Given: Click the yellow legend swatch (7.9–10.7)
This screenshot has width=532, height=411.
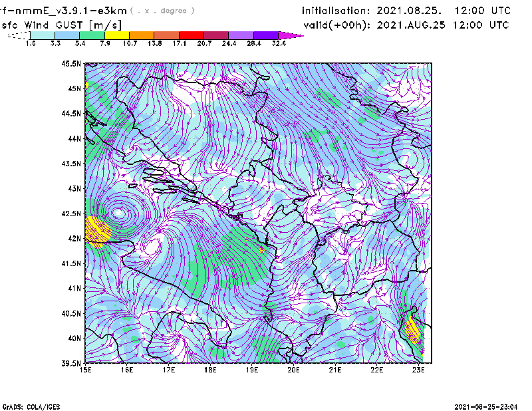Looking at the screenshot, I should (117, 35).
